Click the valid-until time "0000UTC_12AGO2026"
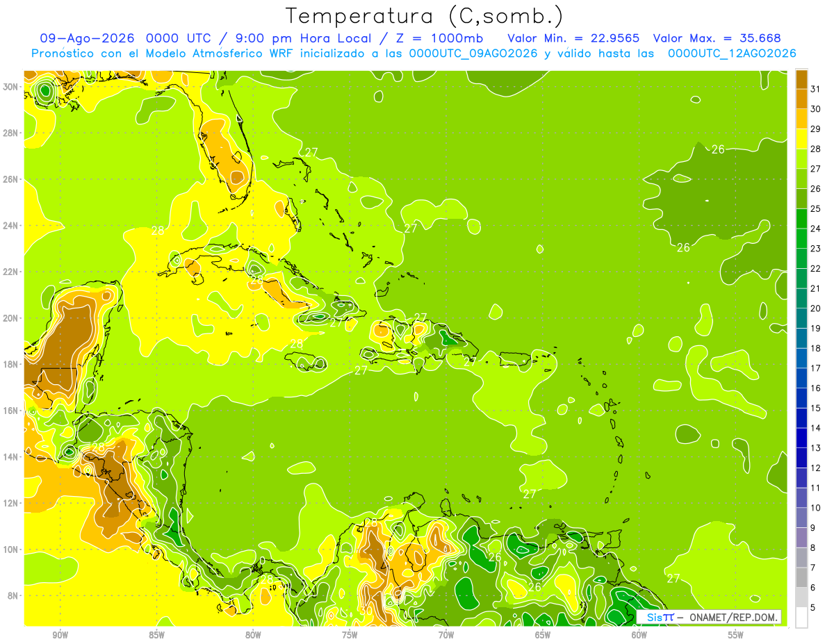This screenshot has width=834, height=644. 732,53
